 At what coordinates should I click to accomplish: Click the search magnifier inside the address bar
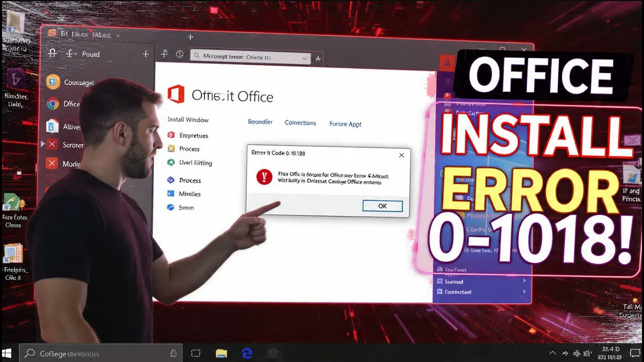[x=196, y=56]
